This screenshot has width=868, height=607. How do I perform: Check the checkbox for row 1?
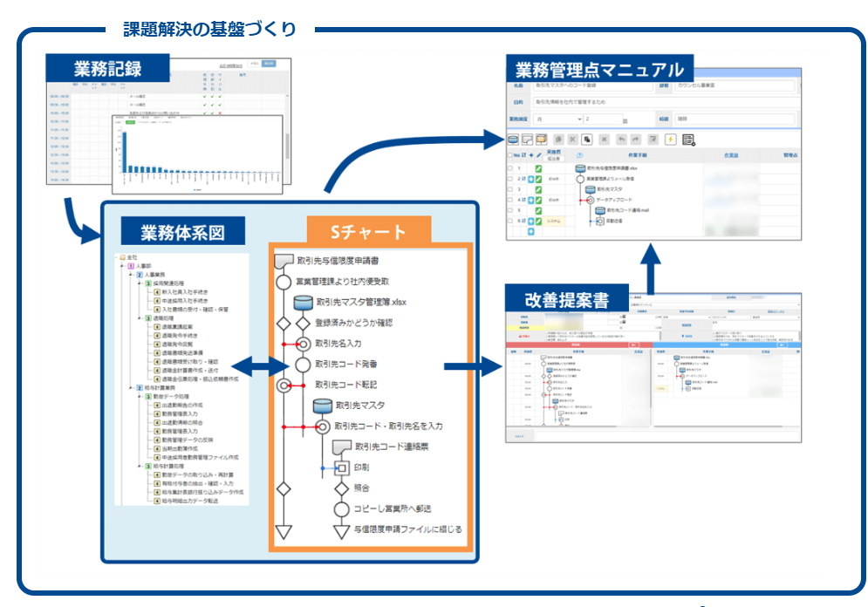pos(511,167)
